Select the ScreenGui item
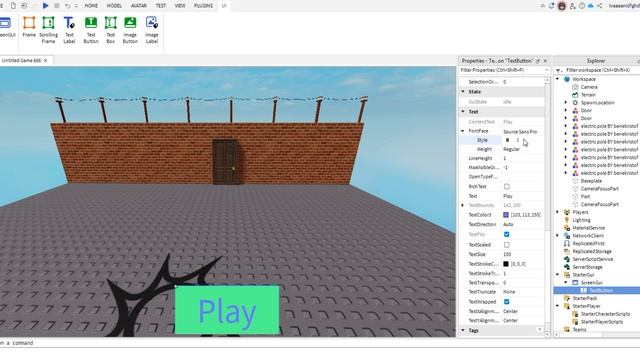The height and width of the screenshot is (360, 640). point(591,282)
